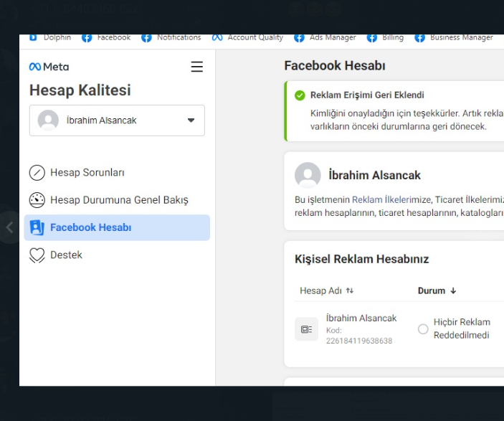Screen dimensions: 504x421
Task: Open the Business Manager bookmark
Action: click(454, 37)
